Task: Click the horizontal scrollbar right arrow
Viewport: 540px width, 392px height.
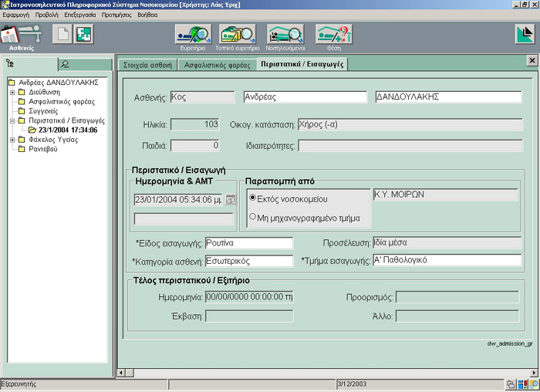Action: tap(534, 373)
